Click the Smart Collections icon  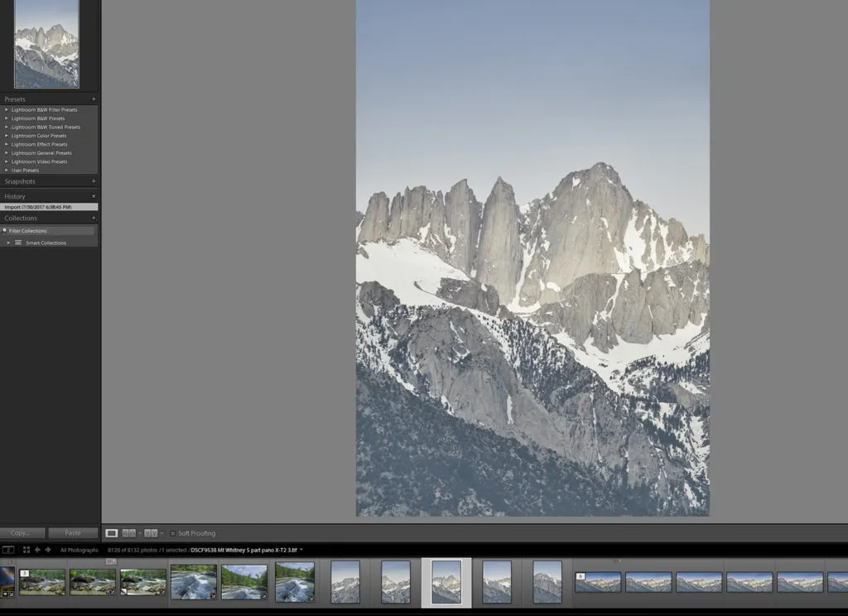point(18,243)
